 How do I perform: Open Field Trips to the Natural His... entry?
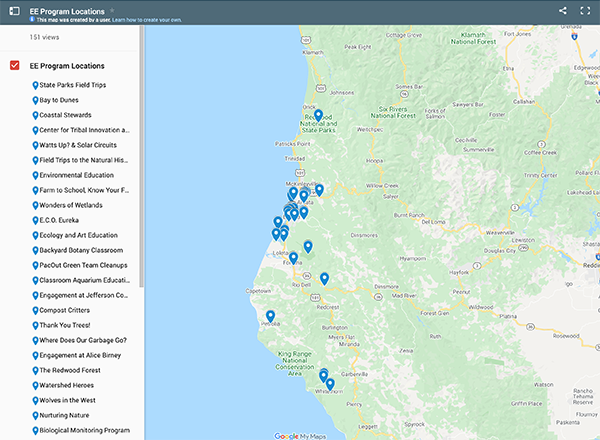[x=84, y=160]
